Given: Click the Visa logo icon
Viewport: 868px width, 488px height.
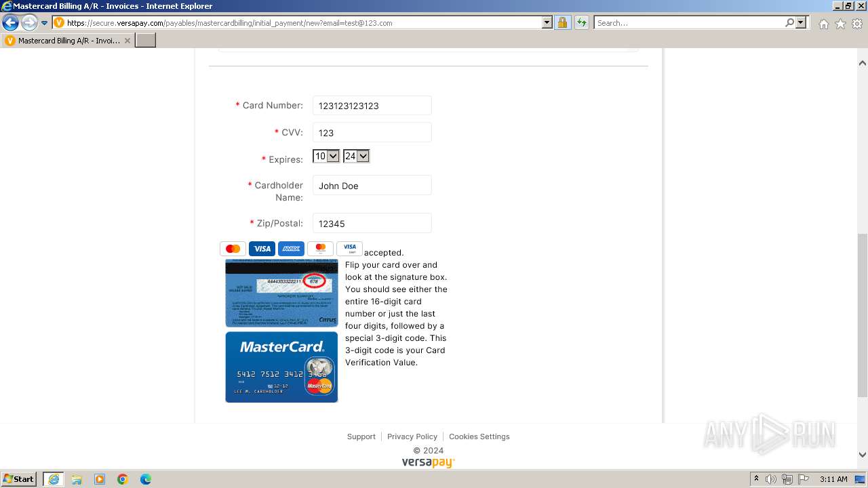Looking at the screenshot, I should pyautogui.click(x=262, y=249).
